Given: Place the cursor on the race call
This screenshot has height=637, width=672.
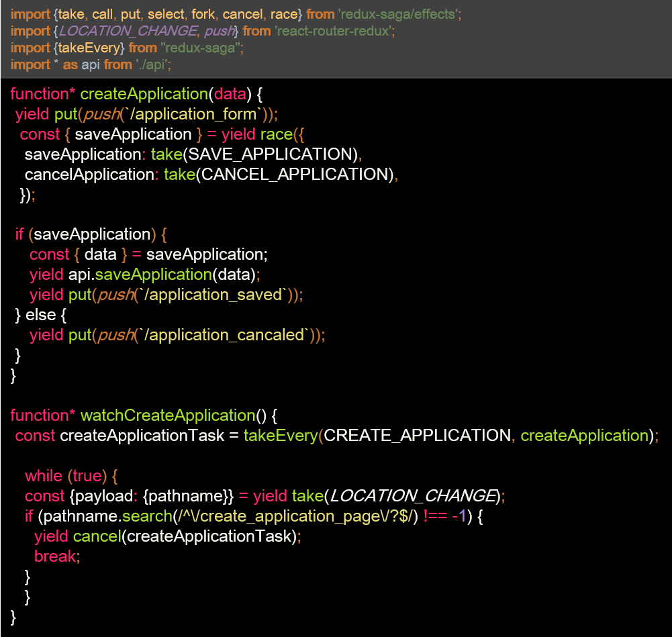Looking at the screenshot, I should (x=276, y=134).
